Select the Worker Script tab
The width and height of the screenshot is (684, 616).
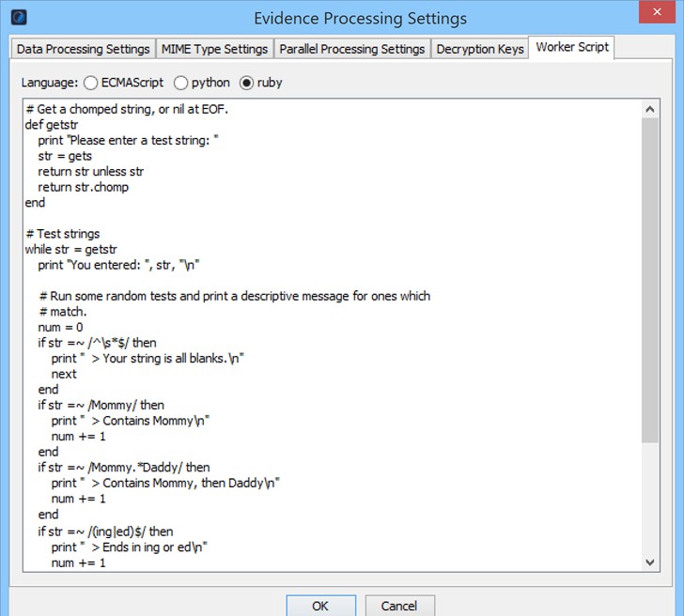pyautogui.click(x=572, y=47)
